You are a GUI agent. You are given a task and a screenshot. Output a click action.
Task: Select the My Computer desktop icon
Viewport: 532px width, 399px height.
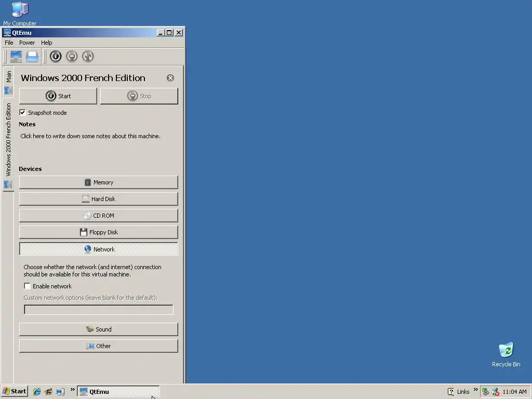pyautogui.click(x=20, y=14)
